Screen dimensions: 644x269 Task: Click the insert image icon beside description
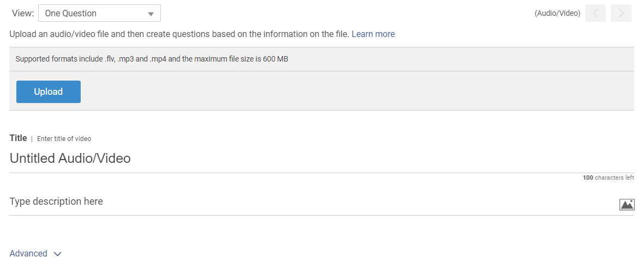(x=627, y=204)
